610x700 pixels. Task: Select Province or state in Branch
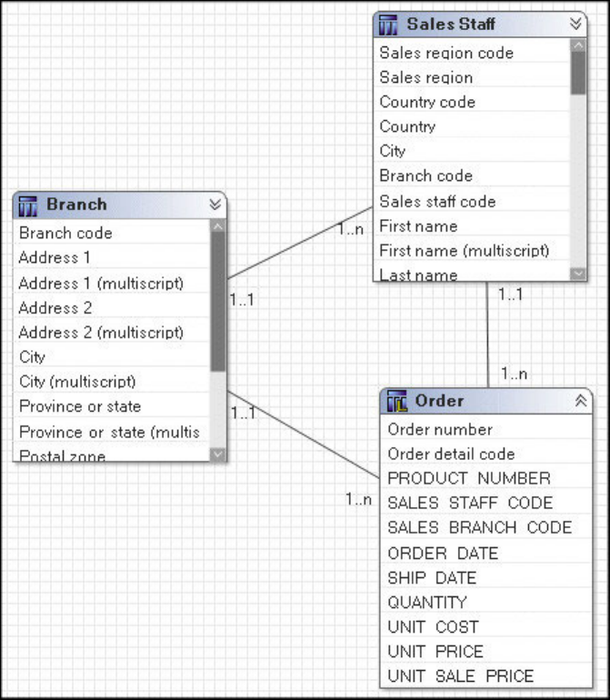tap(80, 406)
